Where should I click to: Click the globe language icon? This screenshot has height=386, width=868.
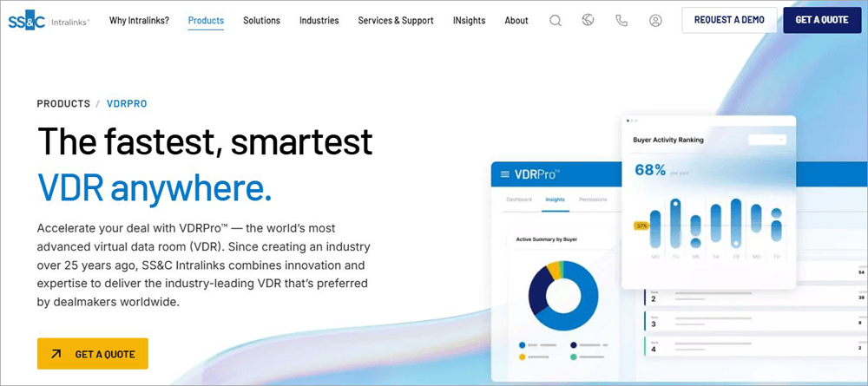click(x=588, y=20)
